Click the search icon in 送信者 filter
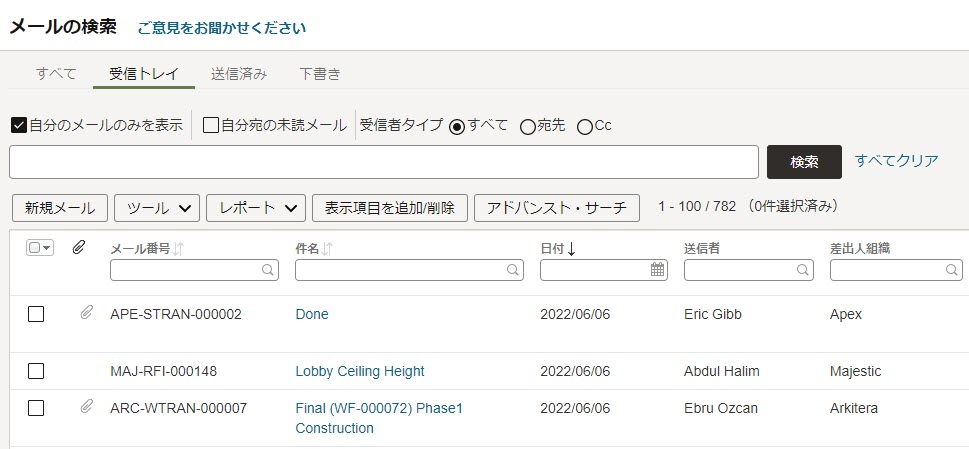Image resolution: width=969 pixels, height=449 pixels. 802,270
